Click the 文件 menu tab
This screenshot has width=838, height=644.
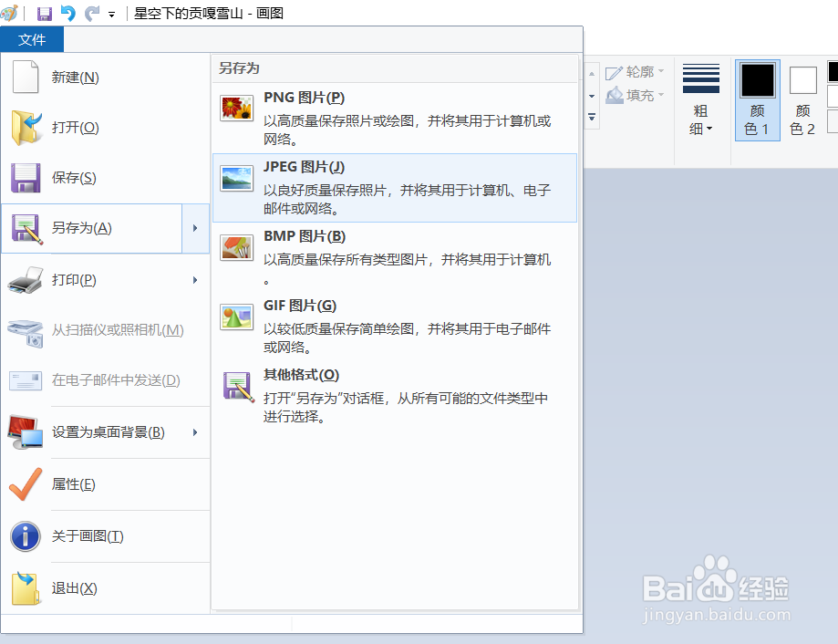32,39
